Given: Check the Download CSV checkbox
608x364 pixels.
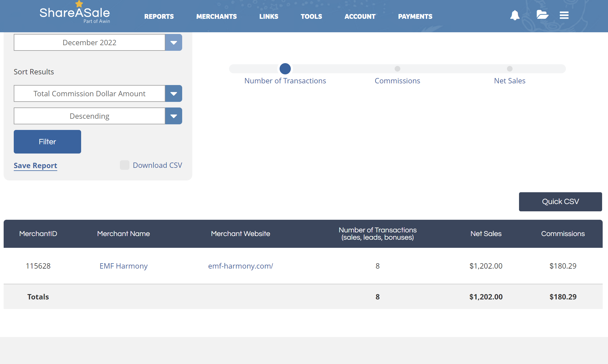Looking at the screenshot, I should 125,165.
